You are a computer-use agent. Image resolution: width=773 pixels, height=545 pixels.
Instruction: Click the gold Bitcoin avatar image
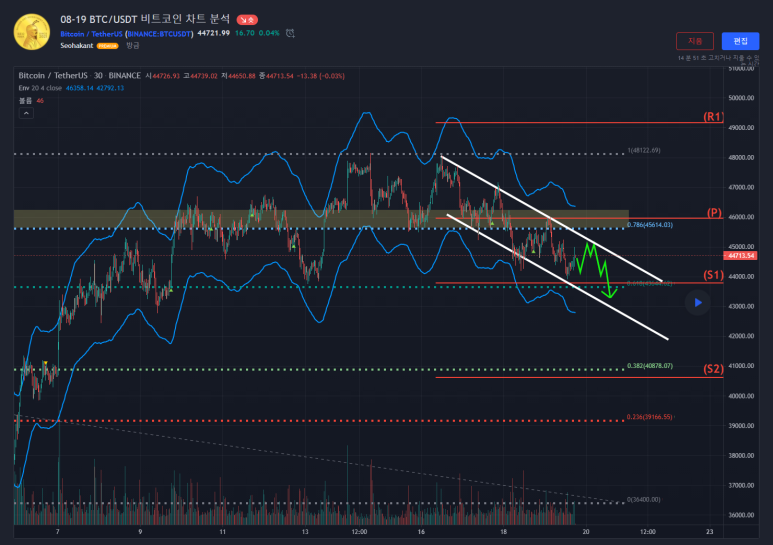coord(32,31)
